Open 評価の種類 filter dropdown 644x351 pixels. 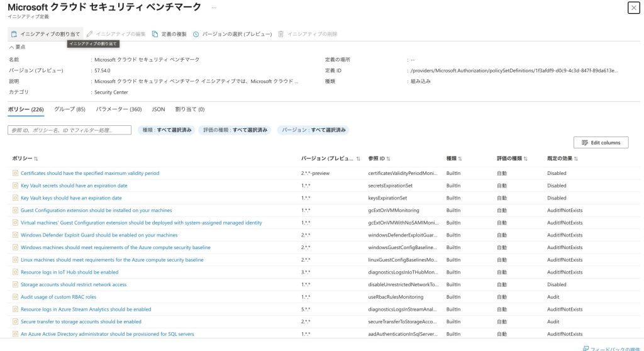click(x=235, y=130)
